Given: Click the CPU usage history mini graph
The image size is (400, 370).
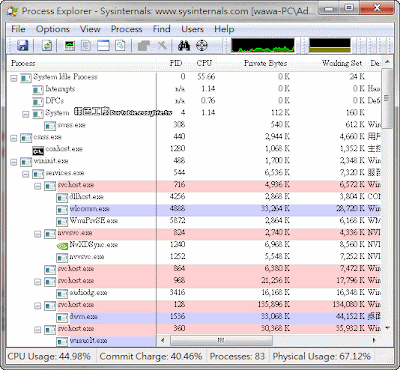Looking at the screenshot, I should pos(263,46).
